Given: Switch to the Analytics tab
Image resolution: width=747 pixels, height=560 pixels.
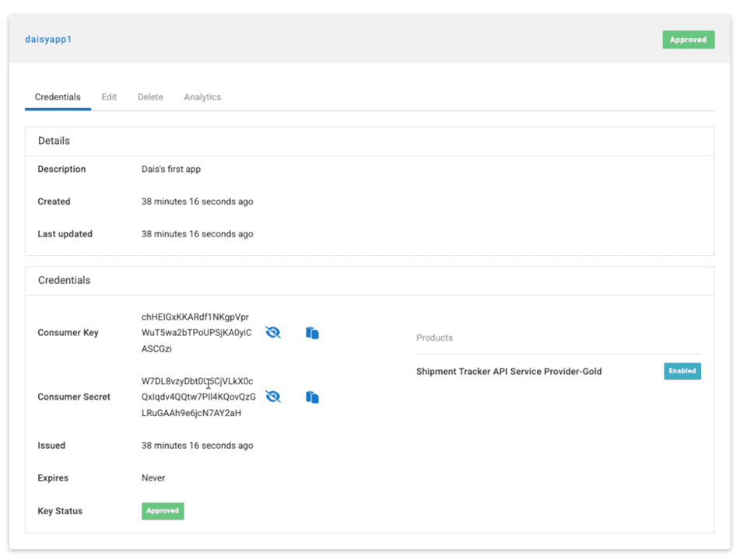Looking at the screenshot, I should click(x=202, y=97).
